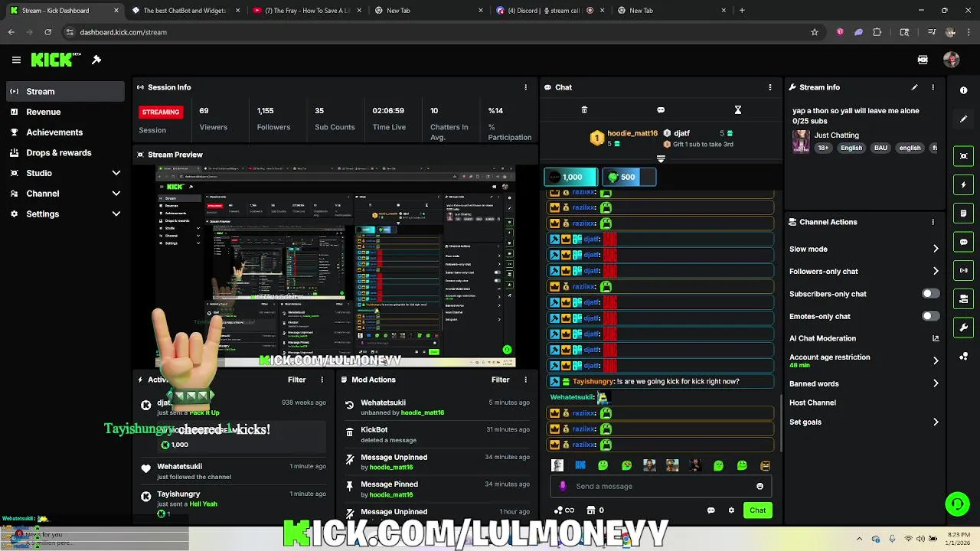The image size is (980, 551).
Task: Click the speech bubble icon under Chat header
Action: (x=661, y=110)
